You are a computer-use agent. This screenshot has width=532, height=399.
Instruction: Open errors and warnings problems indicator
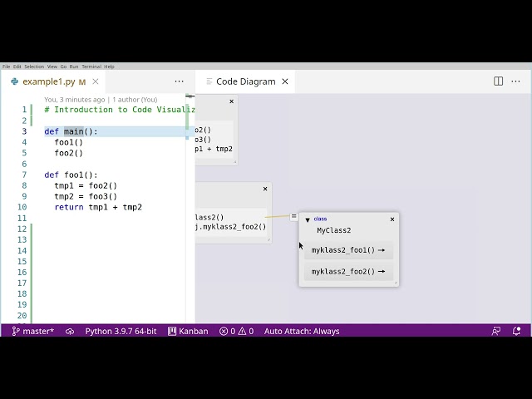[236, 331]
